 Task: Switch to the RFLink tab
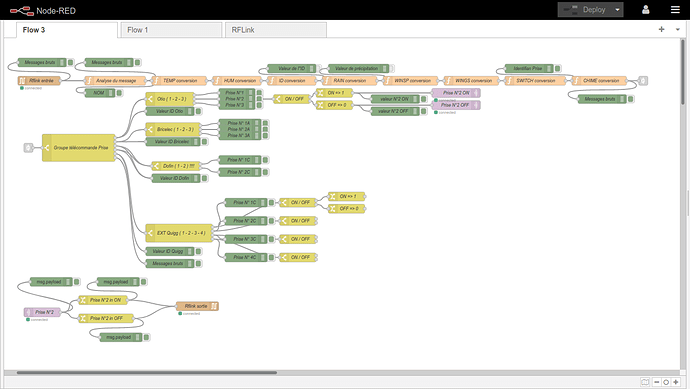tap(275, 30)
